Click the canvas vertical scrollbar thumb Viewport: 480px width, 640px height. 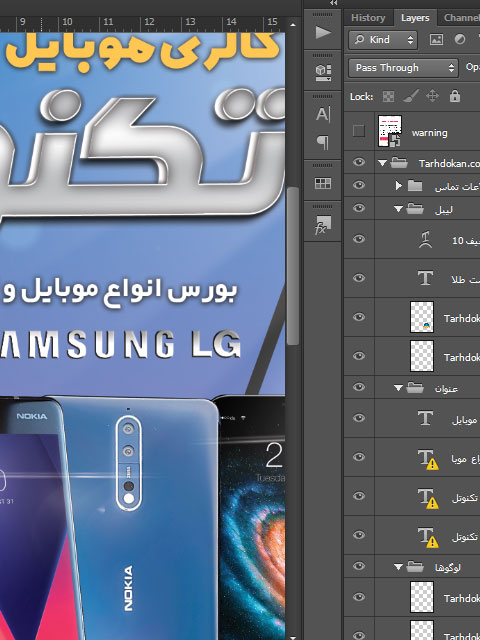click(293, 267)
